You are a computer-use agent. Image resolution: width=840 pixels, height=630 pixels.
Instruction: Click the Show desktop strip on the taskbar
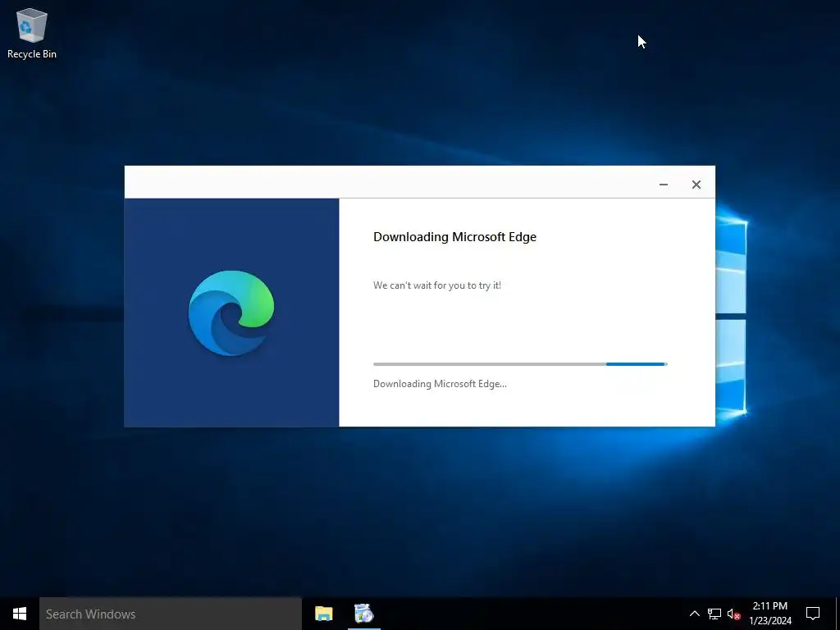click(x=838, y=614)
